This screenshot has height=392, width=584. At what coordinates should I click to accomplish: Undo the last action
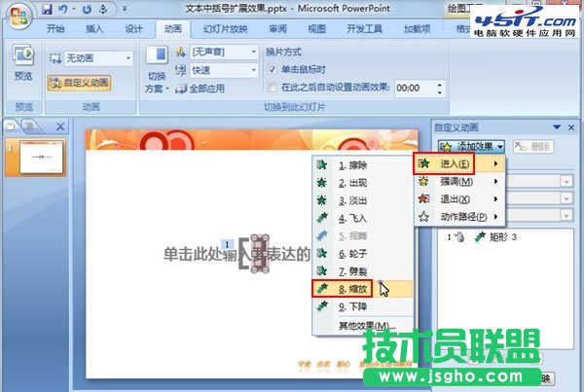62,9
